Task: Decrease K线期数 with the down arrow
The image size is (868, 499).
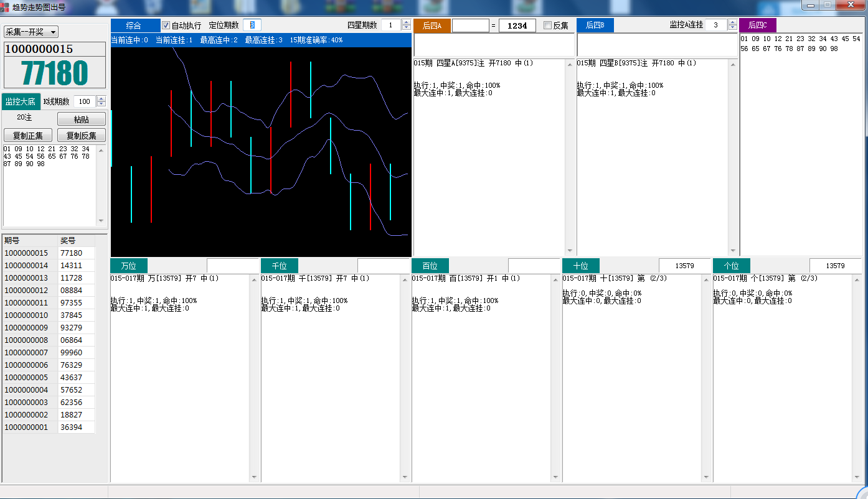Action: pos(101,105)
